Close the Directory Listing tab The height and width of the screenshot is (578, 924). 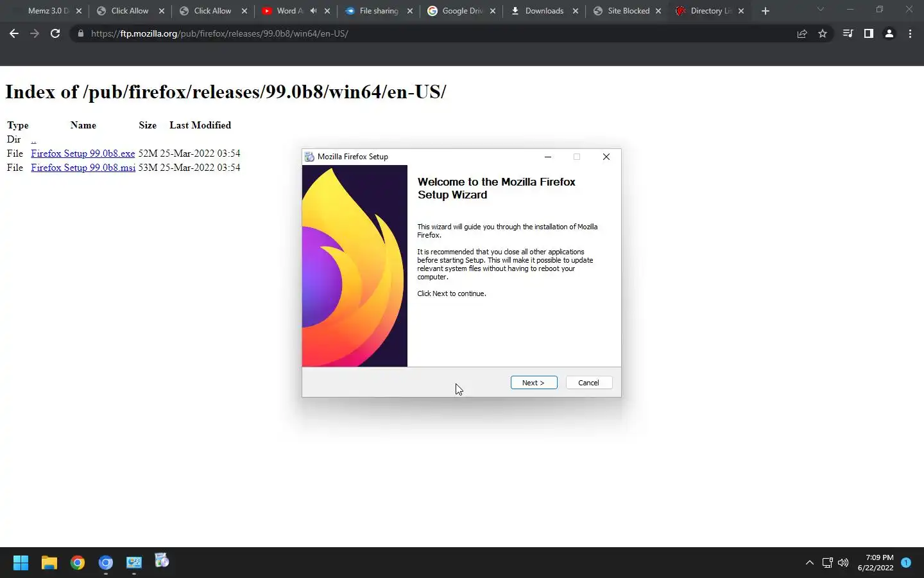(x=741, y=11)
